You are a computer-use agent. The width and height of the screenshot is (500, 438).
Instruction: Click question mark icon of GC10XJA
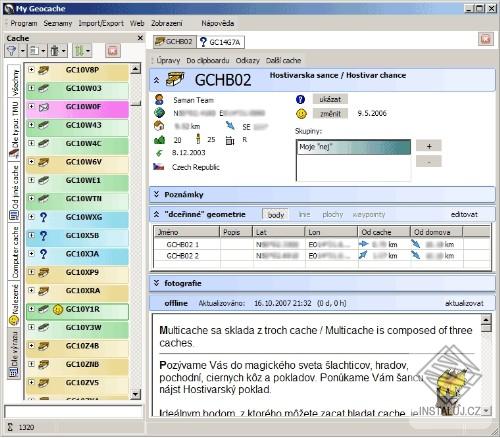coord(43,254)
